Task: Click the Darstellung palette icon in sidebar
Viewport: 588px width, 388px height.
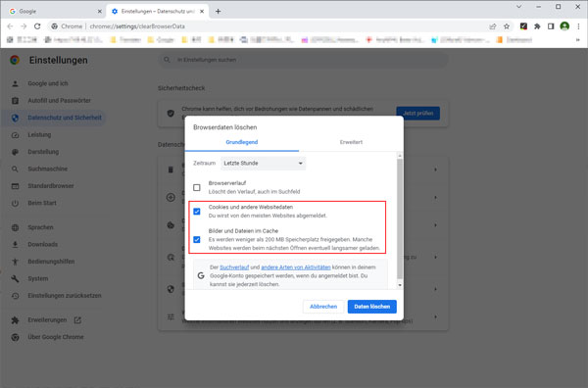Action: click(x=15, y=152)
